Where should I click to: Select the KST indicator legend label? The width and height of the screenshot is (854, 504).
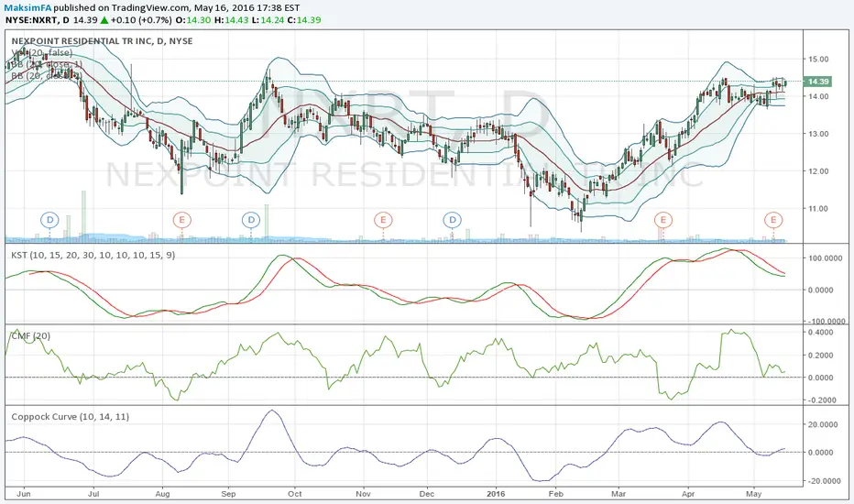pyautogui.click(x=93, y=255)
